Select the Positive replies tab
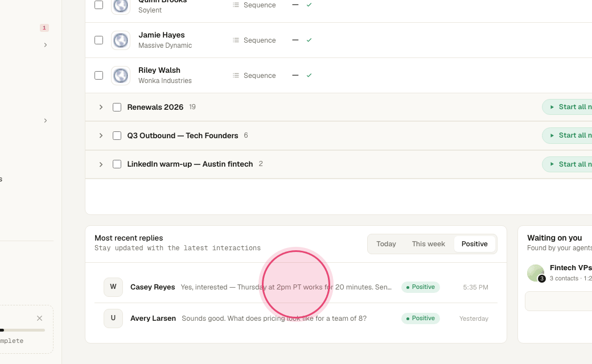Screen dimensions: 592x364 coord(474,244)
